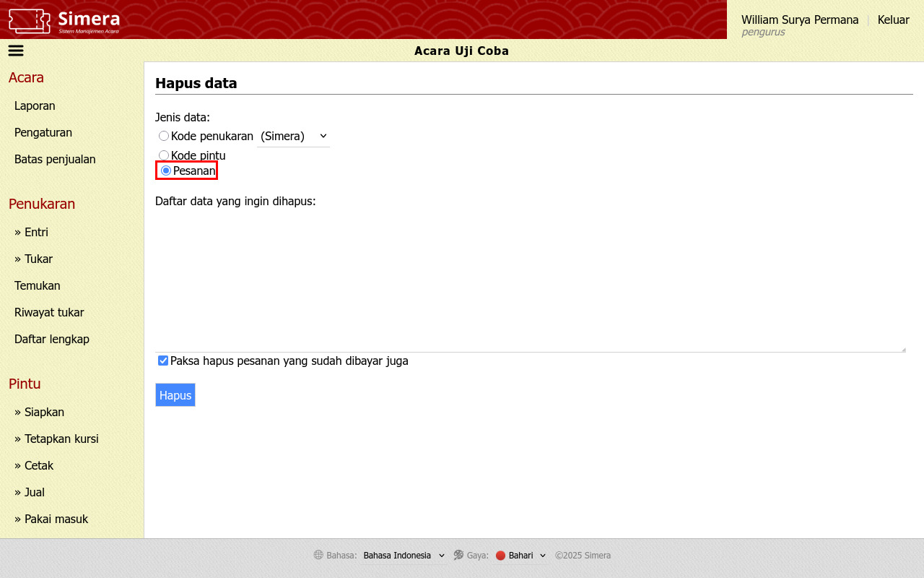Open Jual under Pintu

(30, 492)
